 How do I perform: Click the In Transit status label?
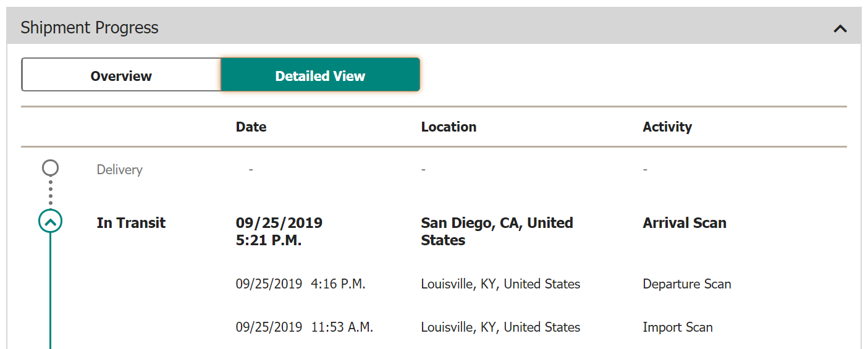tap(131, 223)
